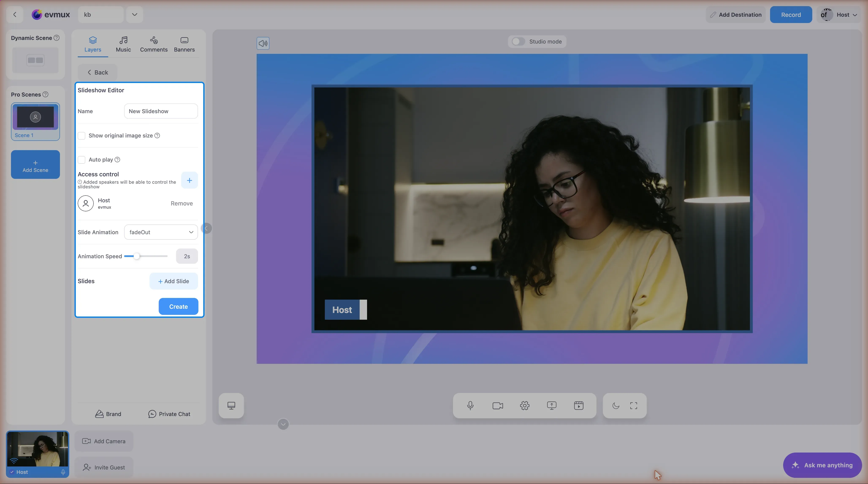This screenshot has height=484, width=868.
Task: Open the Slide Animation fadeOut dropdown
Action: pyautogui.click(x=161, y=232)
